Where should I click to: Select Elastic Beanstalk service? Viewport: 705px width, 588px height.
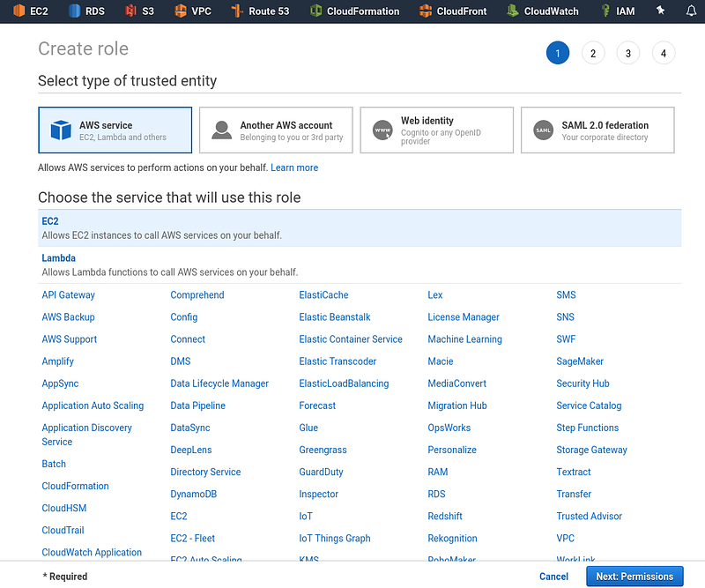(335, 317)
